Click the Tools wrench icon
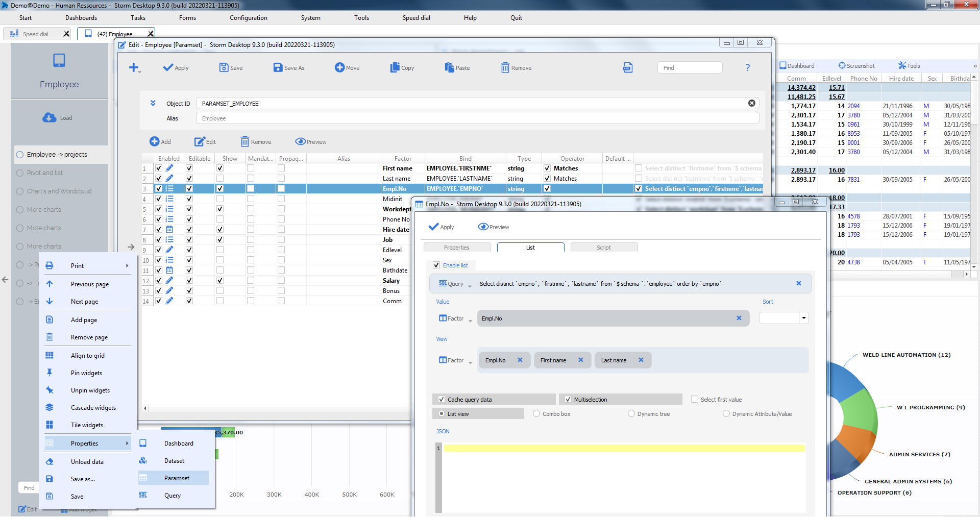The image size is (980, 517). 902,65
